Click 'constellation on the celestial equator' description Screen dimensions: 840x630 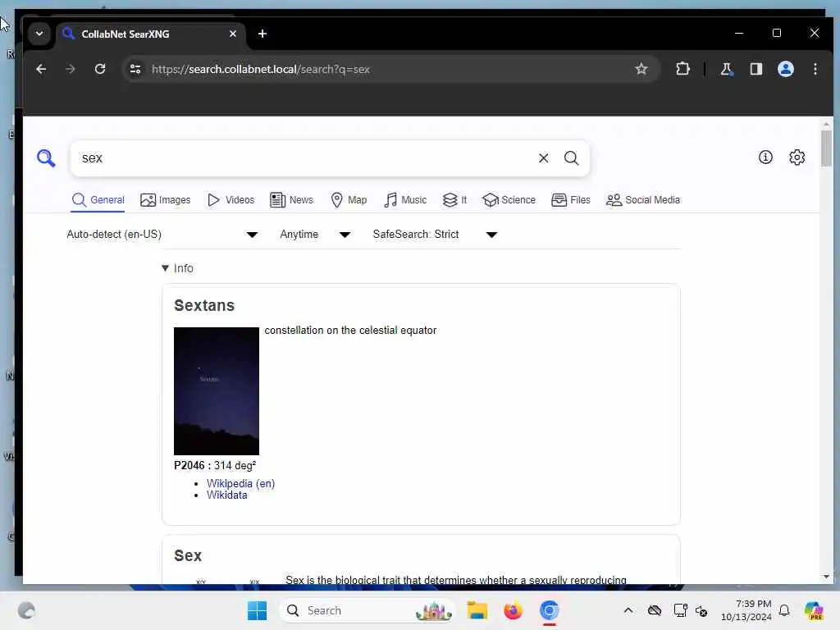(350, 330)
